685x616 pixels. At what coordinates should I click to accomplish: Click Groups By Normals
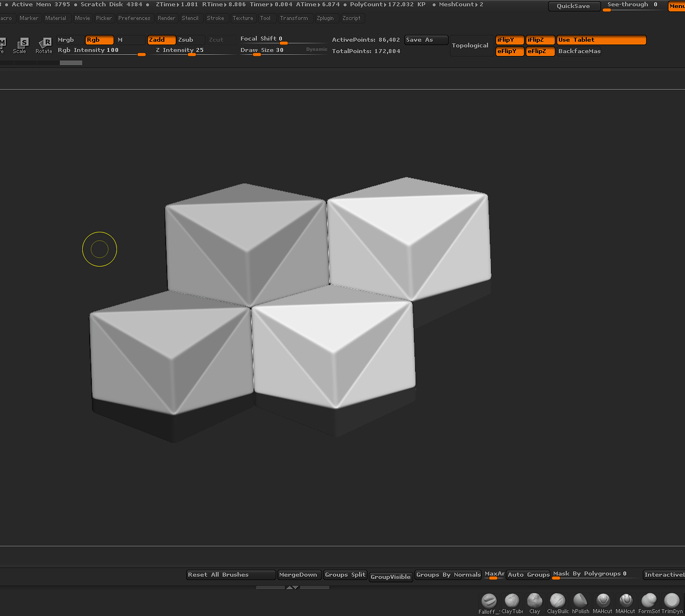tap(448, 575)
